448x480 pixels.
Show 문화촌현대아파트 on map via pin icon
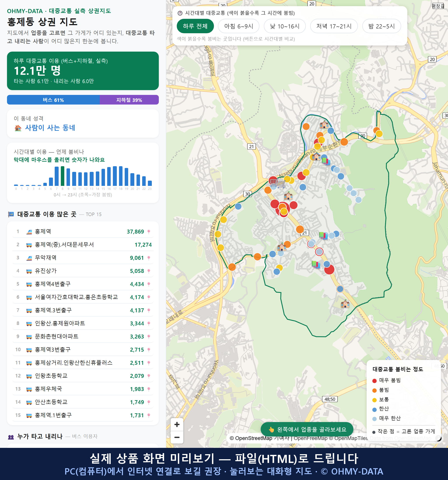click(149, 337)
